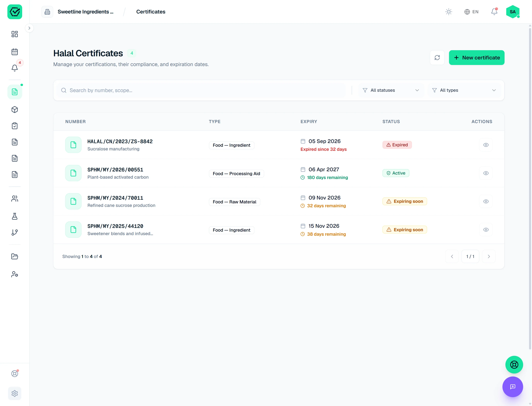
Task: View certificate HALAL/CN/2023/ZS-8842 eye icon
Action: coord(486,145)
